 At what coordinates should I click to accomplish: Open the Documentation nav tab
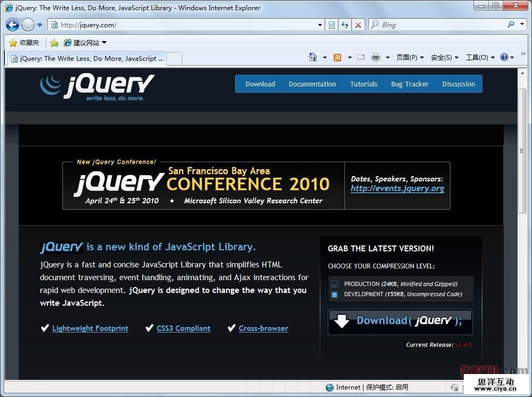click(312, 84)
